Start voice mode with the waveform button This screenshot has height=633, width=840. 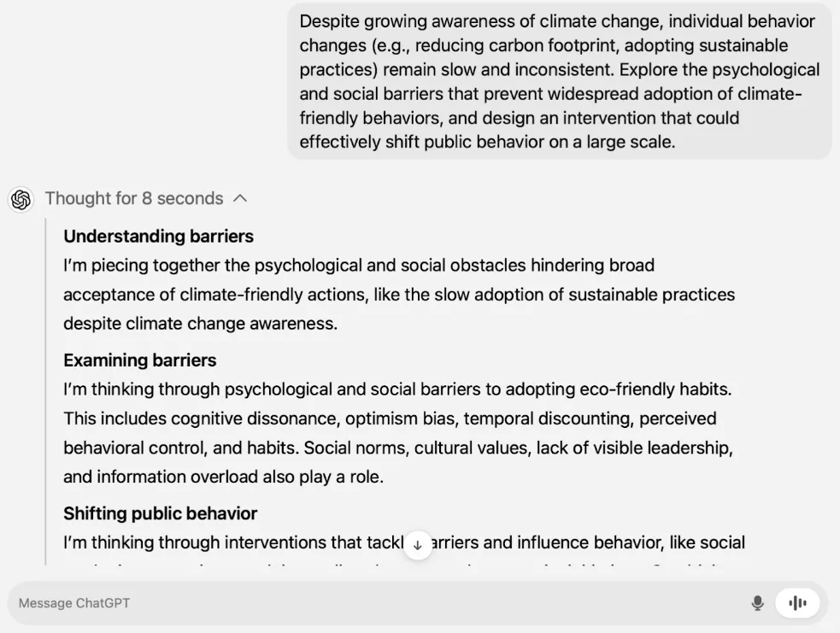pyautogui.click(x=797, y=603)
